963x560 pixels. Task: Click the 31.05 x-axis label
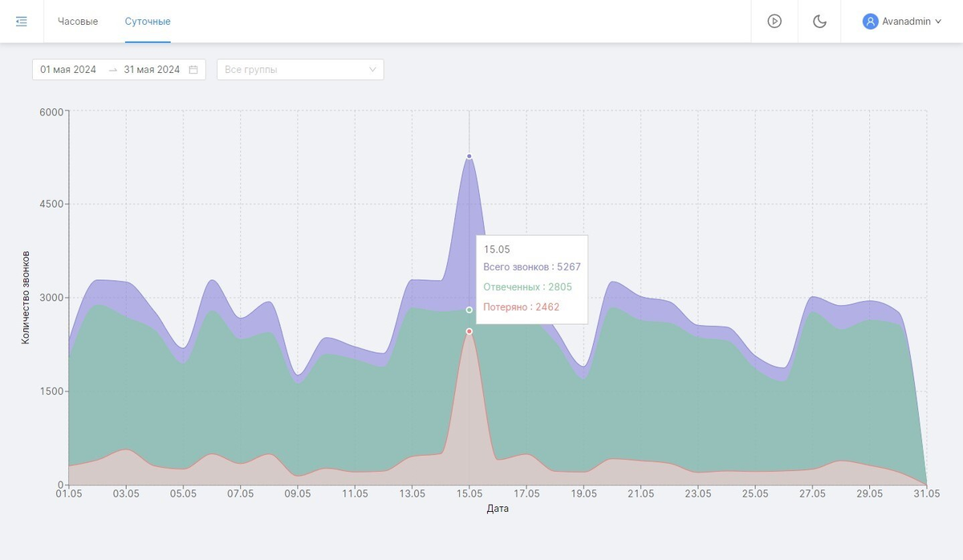pos(927,494)
